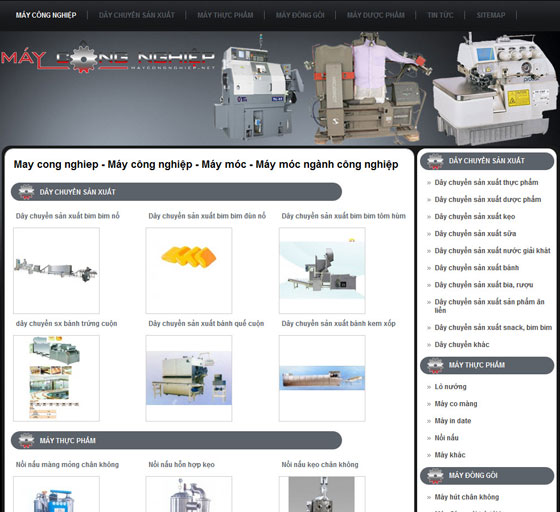Click title link Nồi nấu kẹo chân không

320,465
